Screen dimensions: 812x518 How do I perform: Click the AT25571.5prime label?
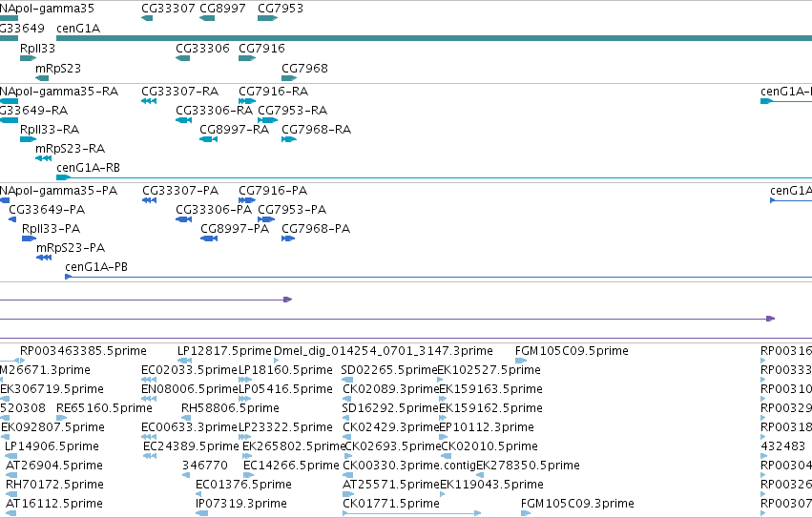391,485
